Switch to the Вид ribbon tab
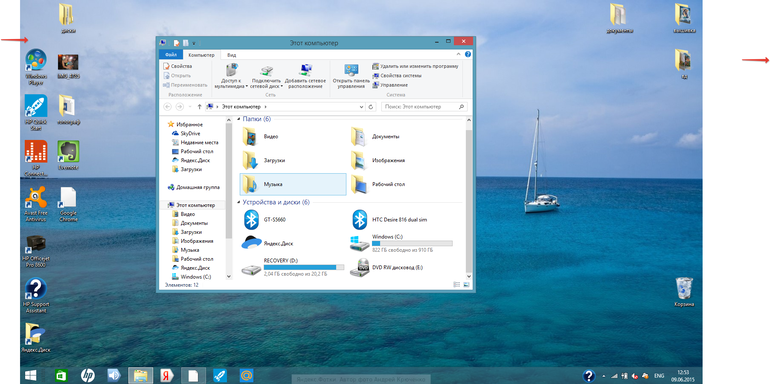 (231, 55)
